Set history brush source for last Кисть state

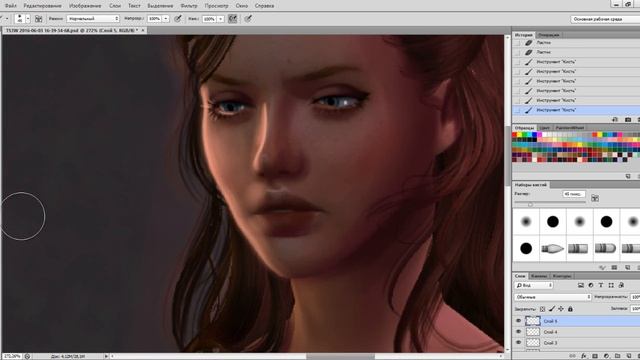click(x=518, y=110)
